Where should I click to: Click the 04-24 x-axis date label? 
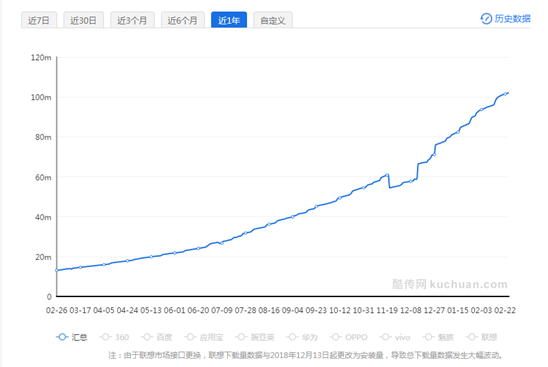(128, 310)
